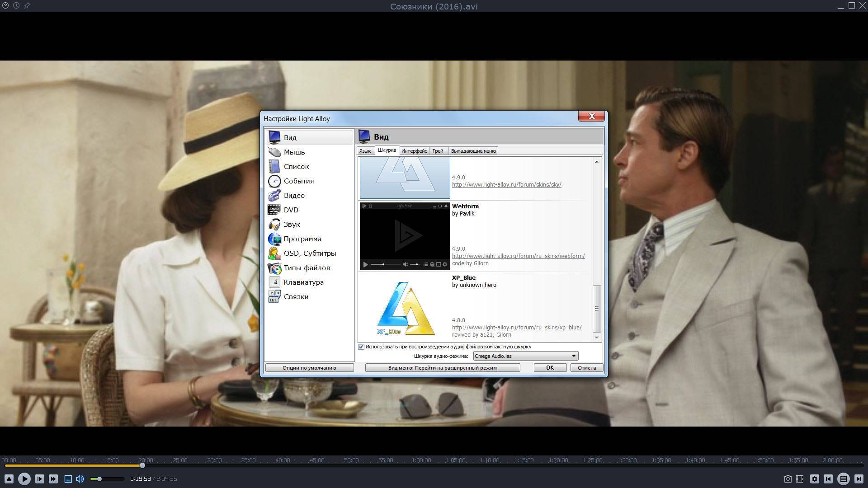This screenshot has width=868, height=488.
Task: Open the Клавиатура settings category
Action: [309, 282]
